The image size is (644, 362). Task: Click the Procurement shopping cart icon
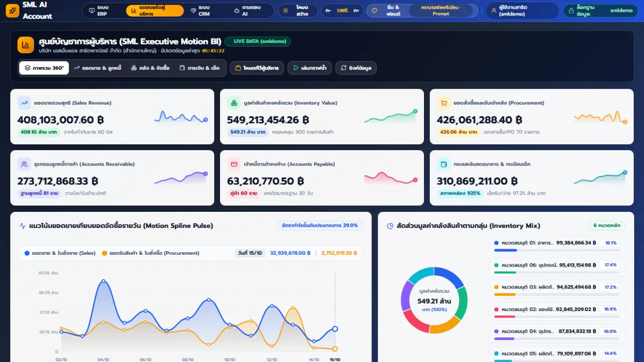(x=443, y=103)
